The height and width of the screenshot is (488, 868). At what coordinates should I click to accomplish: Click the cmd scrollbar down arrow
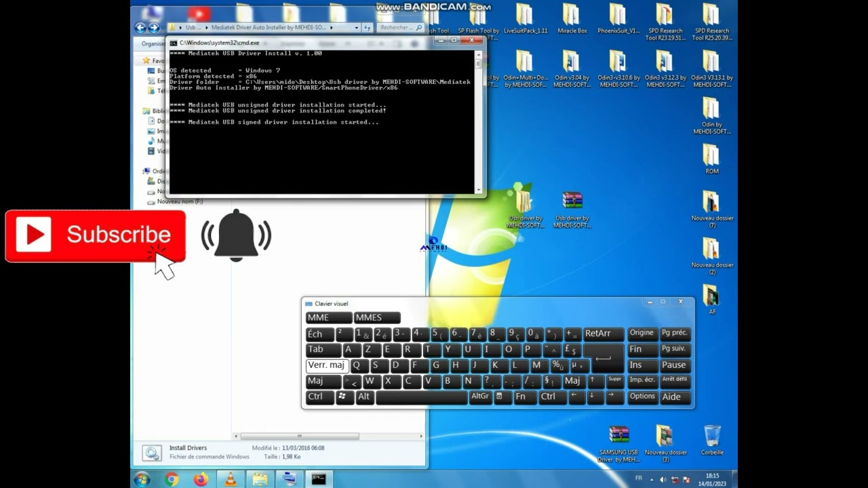479,190
